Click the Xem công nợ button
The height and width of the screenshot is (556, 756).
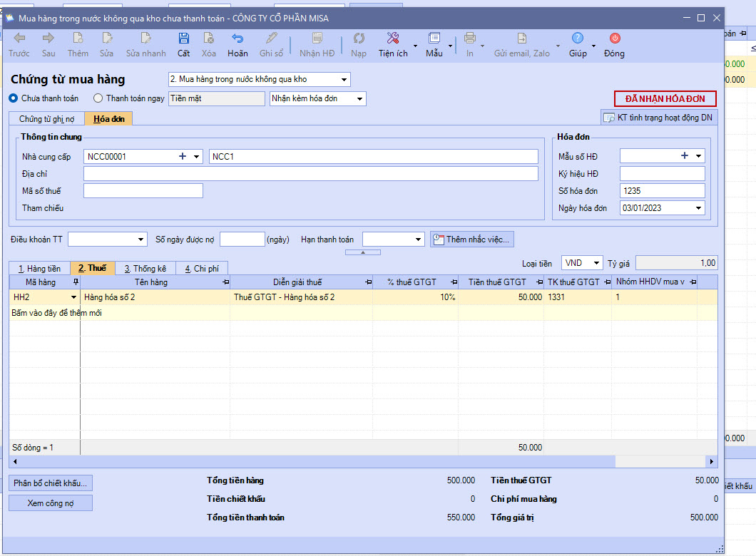click(x=51, y=503)
